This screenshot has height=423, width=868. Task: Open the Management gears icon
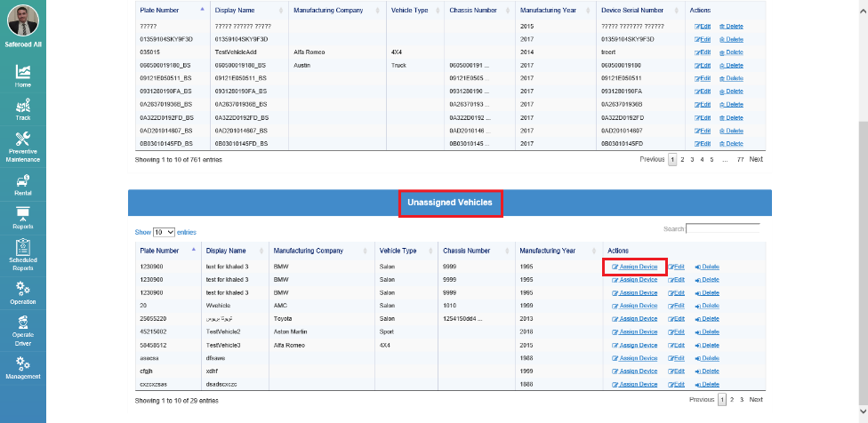coord(23,363)
